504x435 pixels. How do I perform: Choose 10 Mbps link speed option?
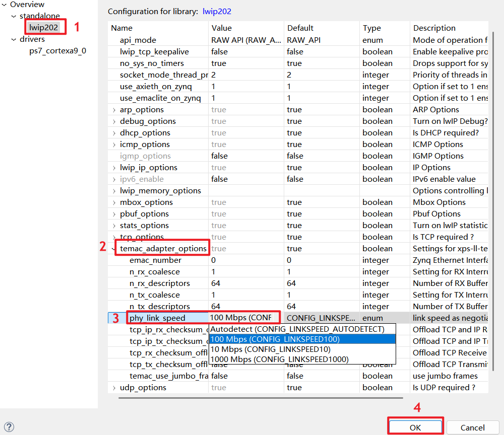pos(270,349)
